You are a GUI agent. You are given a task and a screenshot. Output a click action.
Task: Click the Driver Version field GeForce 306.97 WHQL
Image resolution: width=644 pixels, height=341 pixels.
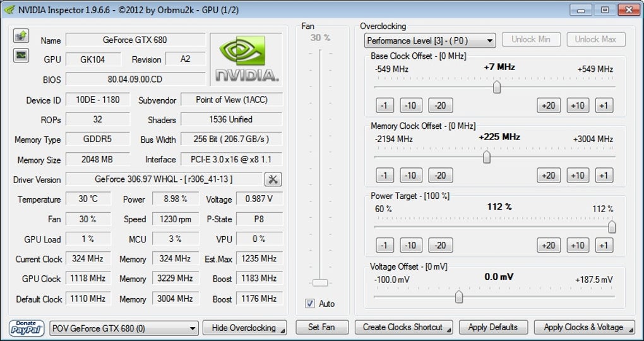164,179
